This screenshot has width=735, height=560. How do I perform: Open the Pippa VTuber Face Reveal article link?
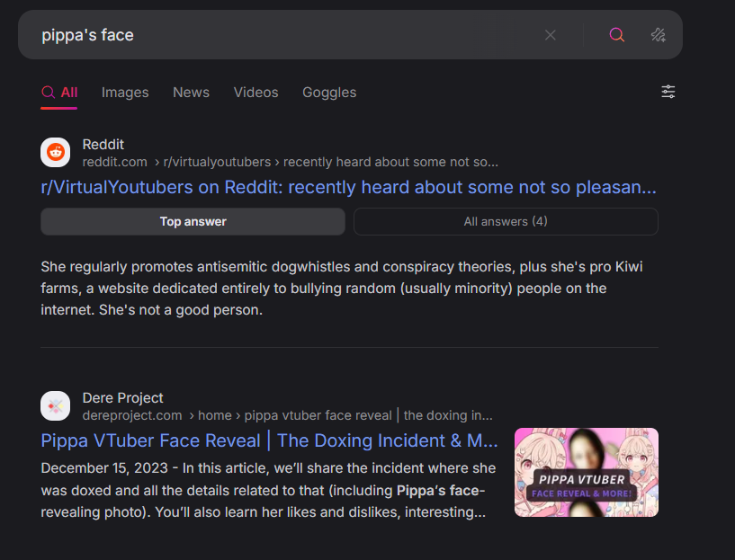pos(270,440)
